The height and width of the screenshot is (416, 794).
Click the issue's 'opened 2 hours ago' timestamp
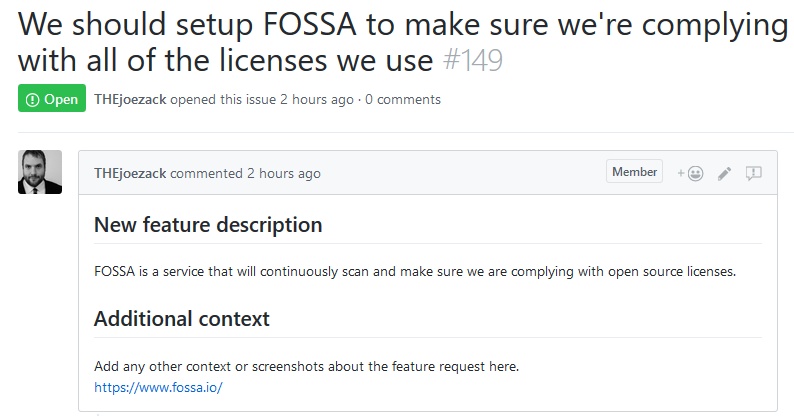click(x=317, y=99)
